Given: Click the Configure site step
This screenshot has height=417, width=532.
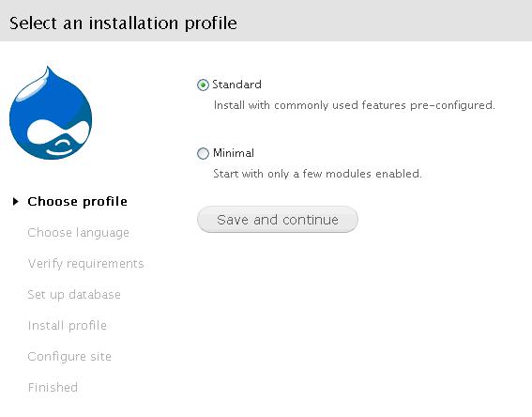Looking at the screenshot, I should click(x=69, y=357).
